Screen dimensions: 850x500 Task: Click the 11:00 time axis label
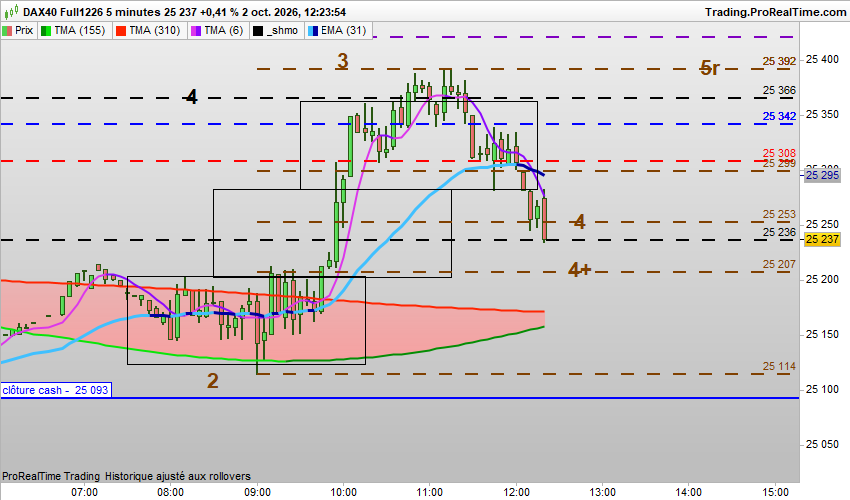coord(429,492)
